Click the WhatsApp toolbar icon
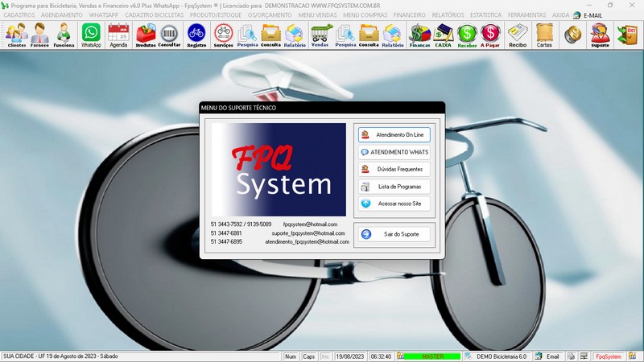 [91, 35]
